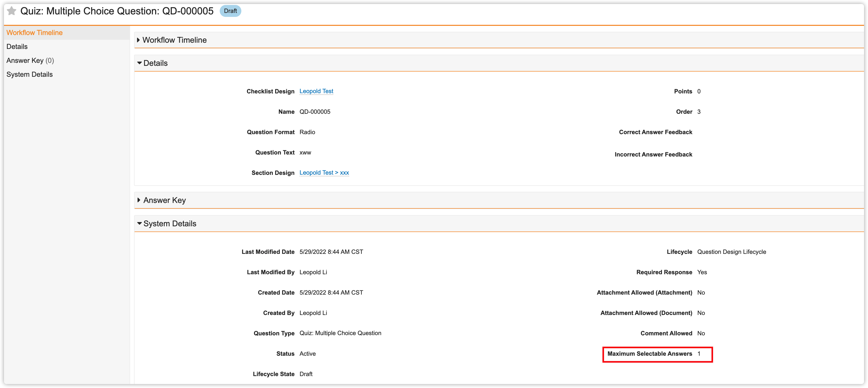The width and height of the screenshot is (868, 388).
Task: Click the Quiz: Multiple Choice Question type value
Action: [340, 333]
